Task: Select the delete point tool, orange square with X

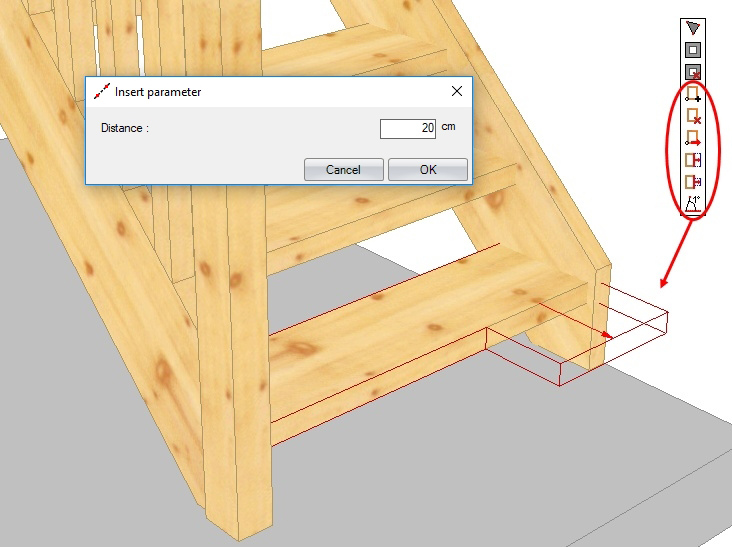Action: point(693,116)
